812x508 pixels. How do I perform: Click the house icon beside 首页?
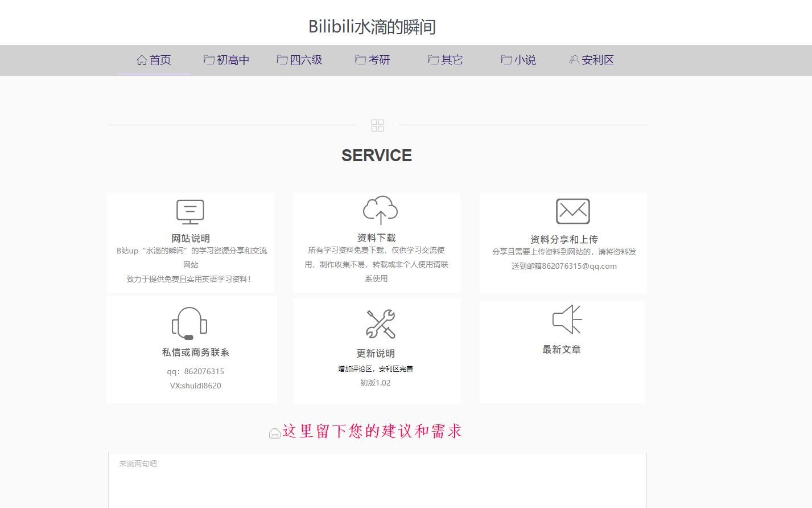[142, 60]
